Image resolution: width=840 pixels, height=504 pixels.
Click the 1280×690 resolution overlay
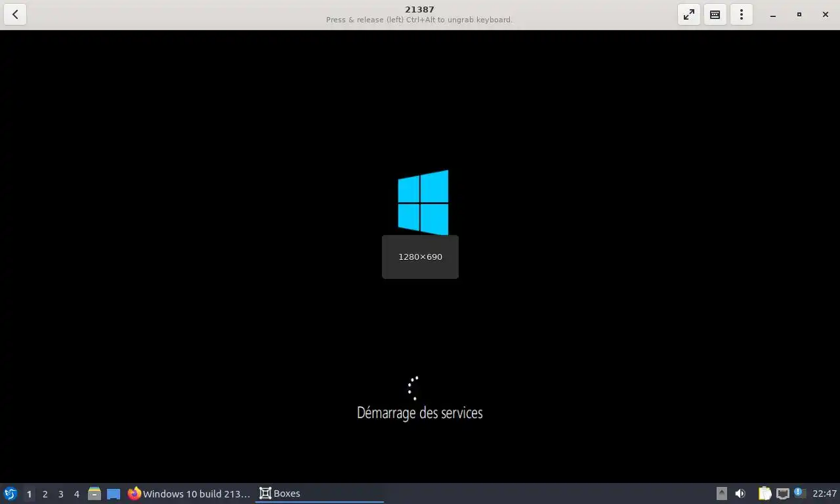(420, 257)
